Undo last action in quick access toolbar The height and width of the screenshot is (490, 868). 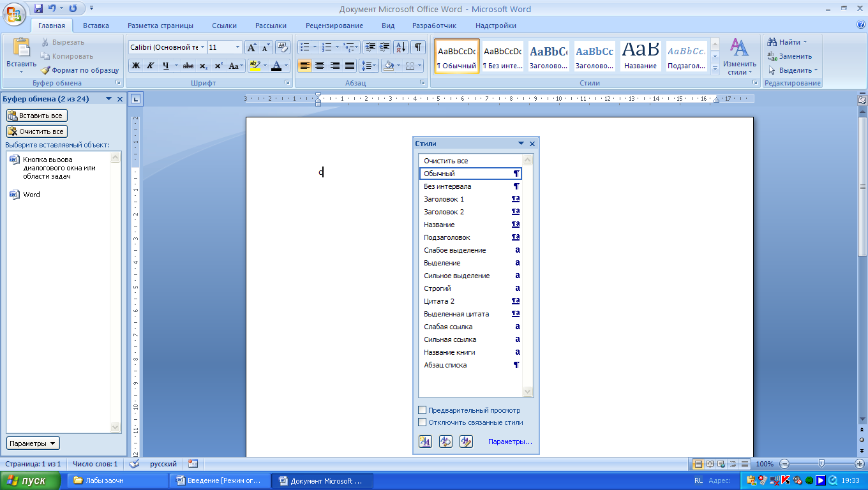click(x=52, y=9)
